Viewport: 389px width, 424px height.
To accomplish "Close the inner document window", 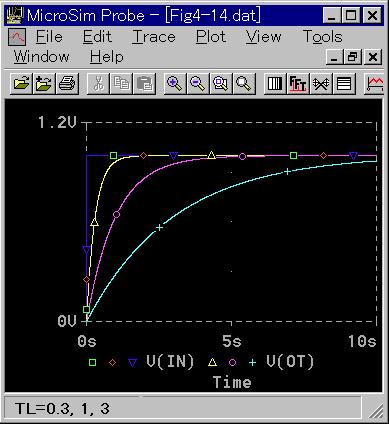I will tap(373, 57).
